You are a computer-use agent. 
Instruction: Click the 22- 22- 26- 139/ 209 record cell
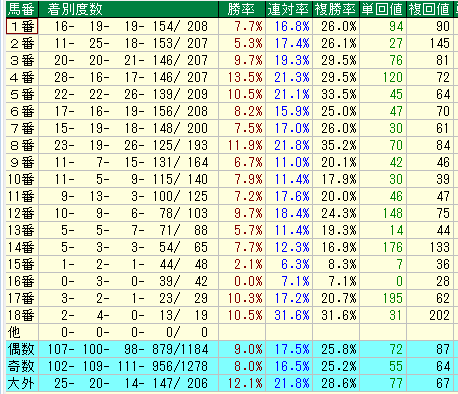pos(128,94)
